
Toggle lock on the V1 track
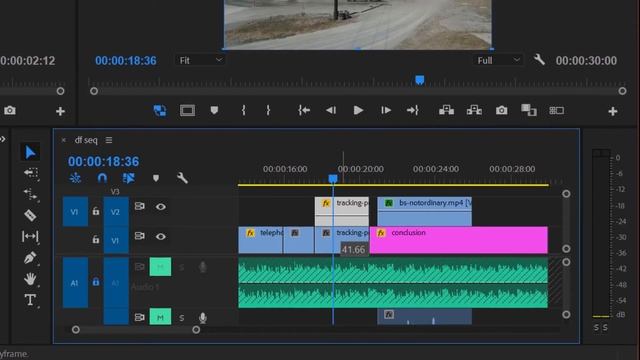click(96, 240)
